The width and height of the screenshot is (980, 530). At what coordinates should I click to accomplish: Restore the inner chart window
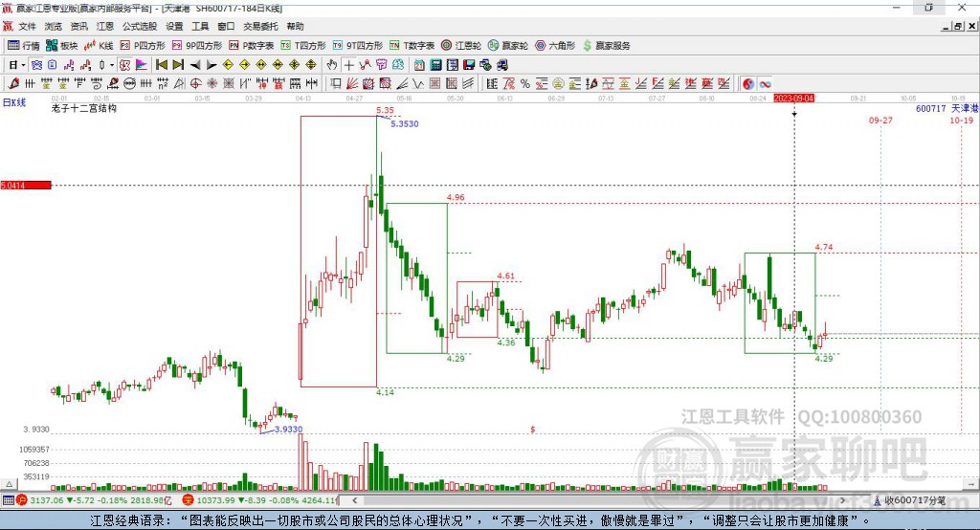coord(958,26)
